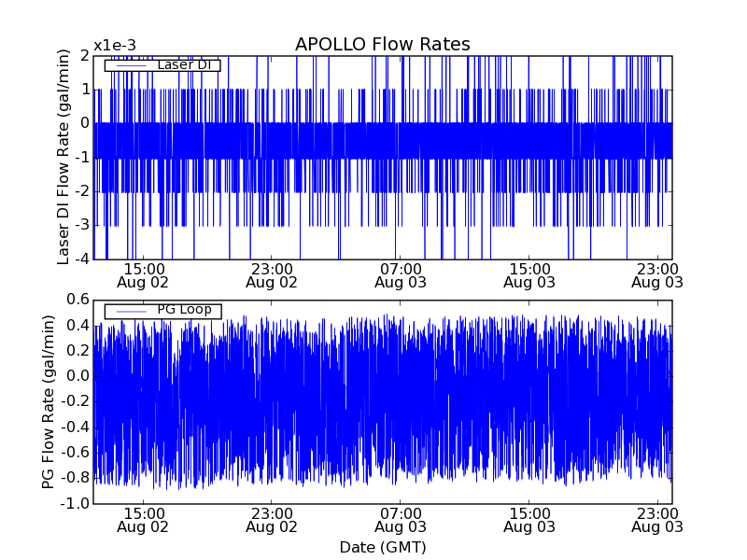
Task: Click the 0.6 y-axis tick on PG plot
Action: point(78,300)
